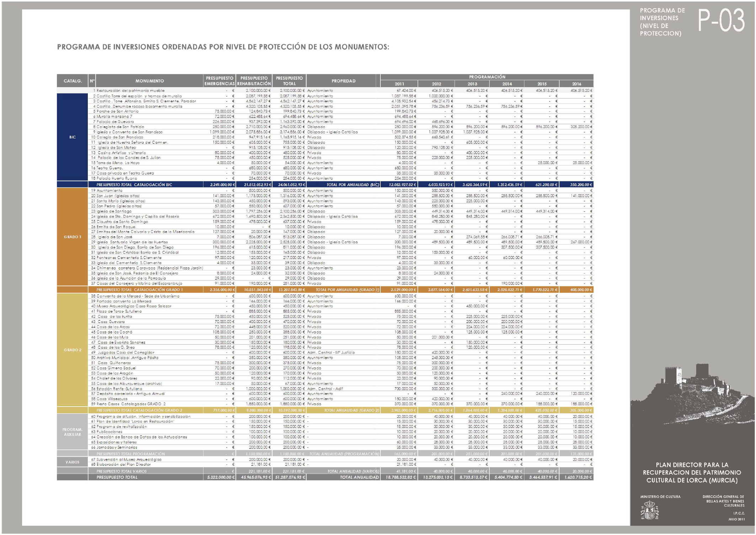Click the '2011' year column header
Image resolution: width=756 pixels, height=535 pixels.
click(x=399, y=84)
